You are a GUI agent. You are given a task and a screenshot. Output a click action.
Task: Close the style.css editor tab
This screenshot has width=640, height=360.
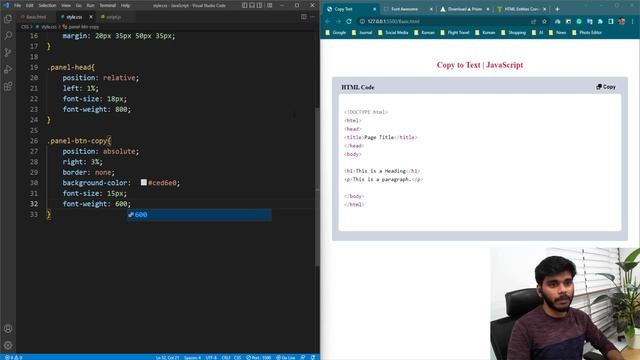tap(91, 17)
